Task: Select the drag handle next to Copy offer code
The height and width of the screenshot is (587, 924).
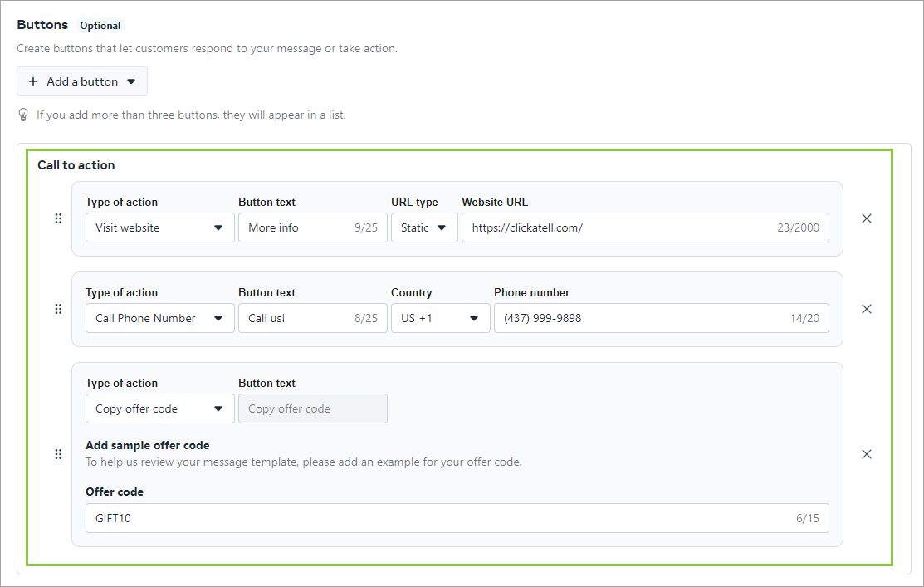Action: (x=58, y=454)
